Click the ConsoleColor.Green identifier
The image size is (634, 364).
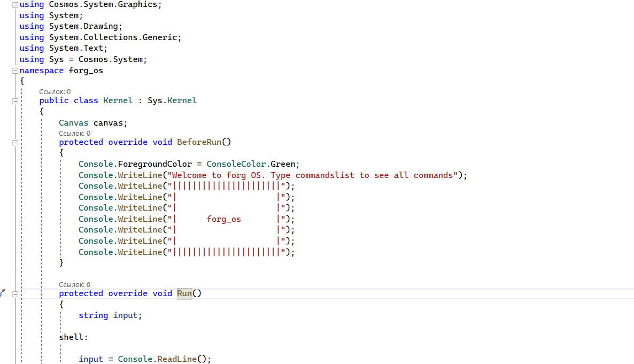(251, 164)
